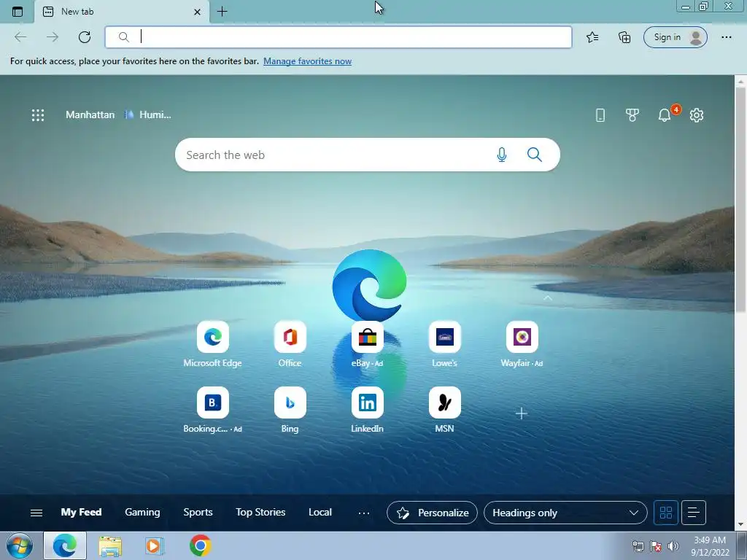This screenshot has height=560, width=747.
Task: Switch to Gaming feed tab
Action: click(142, 513)
